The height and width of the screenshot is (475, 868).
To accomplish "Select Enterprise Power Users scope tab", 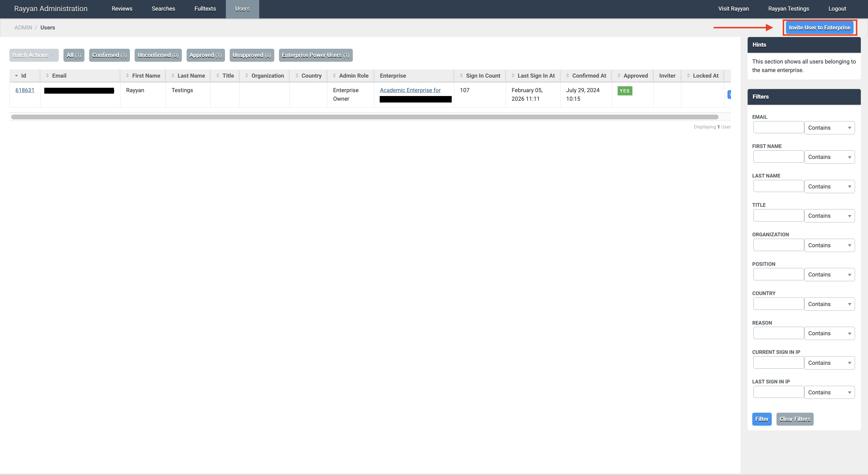I will click(x=315, y=55).
